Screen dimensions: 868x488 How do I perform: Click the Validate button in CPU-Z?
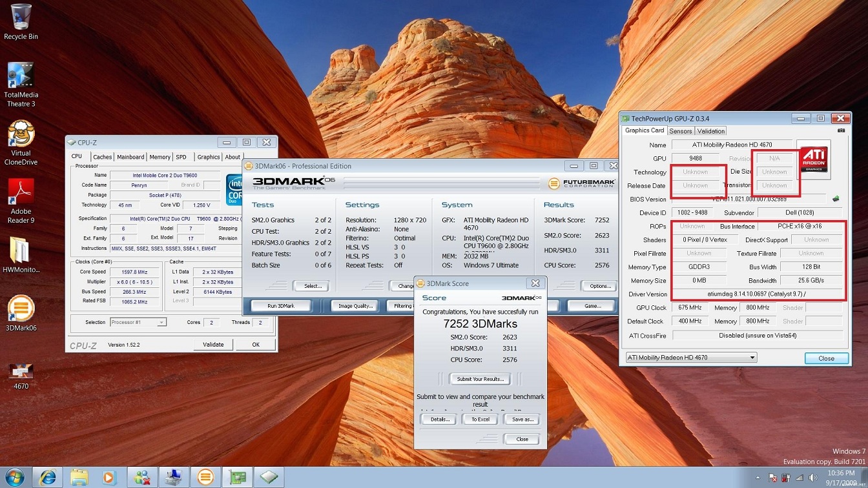coord(213,345)
